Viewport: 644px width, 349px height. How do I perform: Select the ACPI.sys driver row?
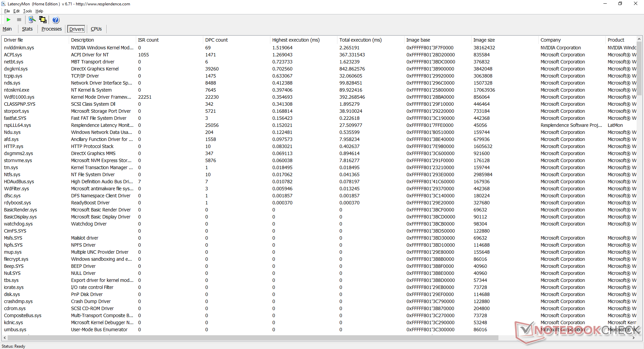point(319,55)
